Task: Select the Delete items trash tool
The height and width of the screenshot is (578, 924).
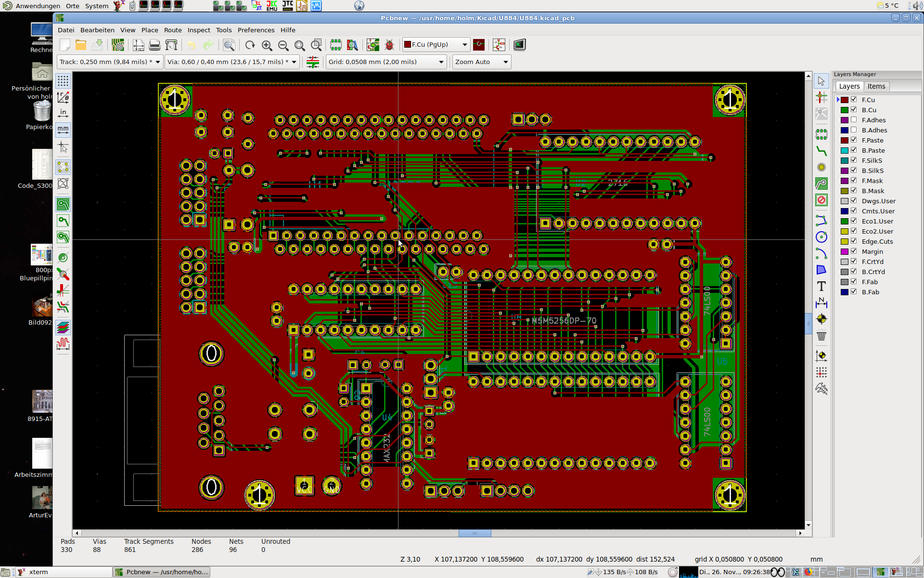Action: coord(821,335)
